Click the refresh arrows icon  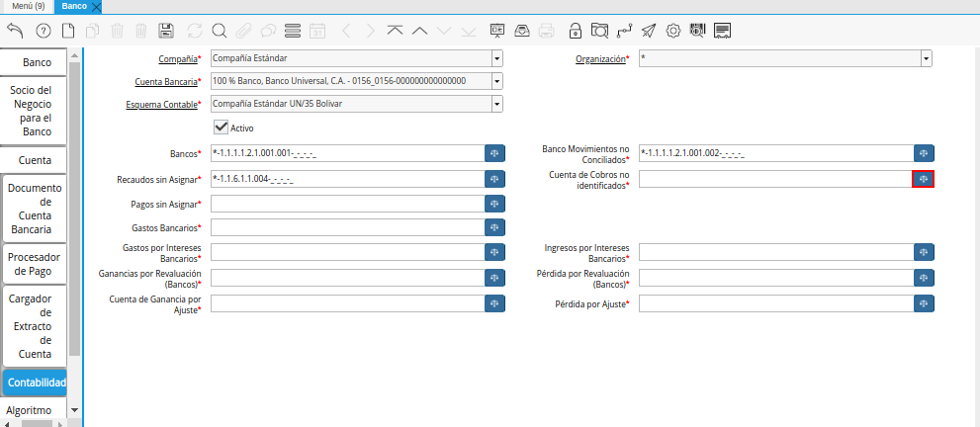coord(195,30)
